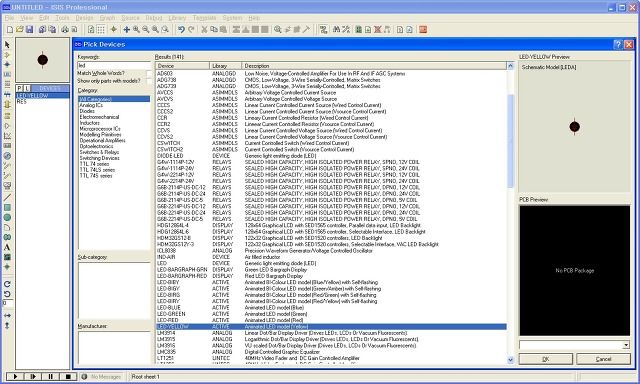Select the LED-BLUE result row

(331, 308)
